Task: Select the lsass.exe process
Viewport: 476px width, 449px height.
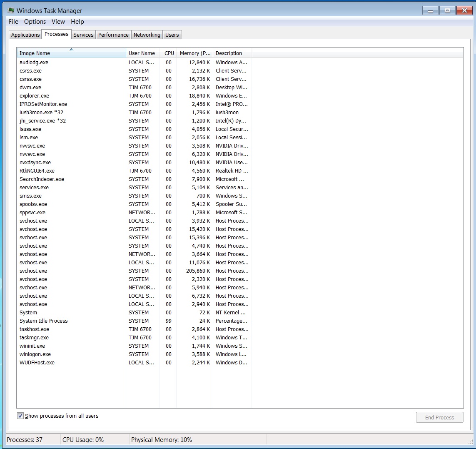Action: [134, 129]
